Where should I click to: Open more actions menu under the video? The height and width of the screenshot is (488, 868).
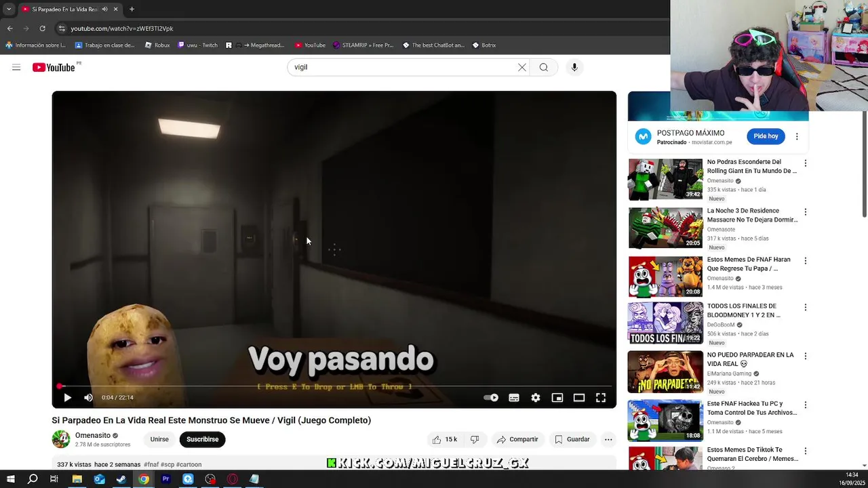pos(608,439)
